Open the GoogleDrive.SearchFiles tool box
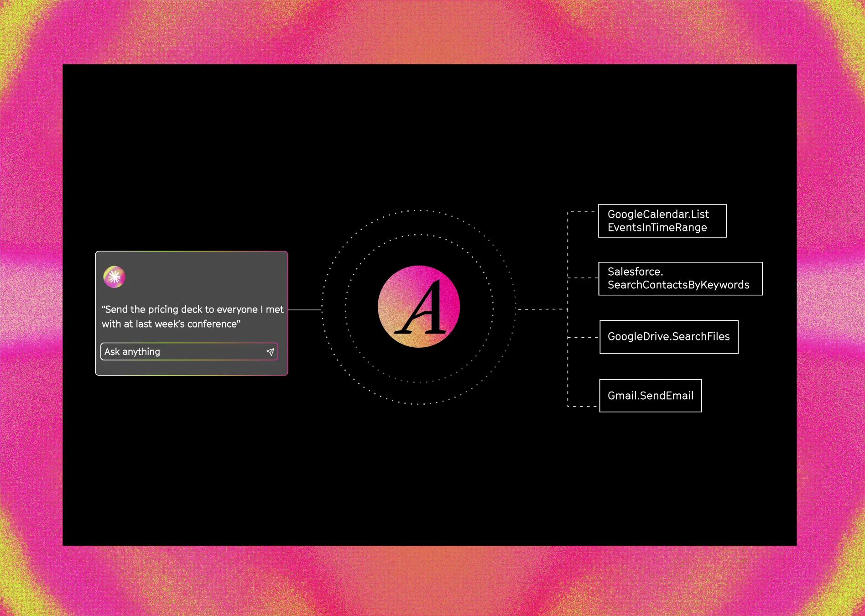The image size is (865, 616). tap(669, 337)
